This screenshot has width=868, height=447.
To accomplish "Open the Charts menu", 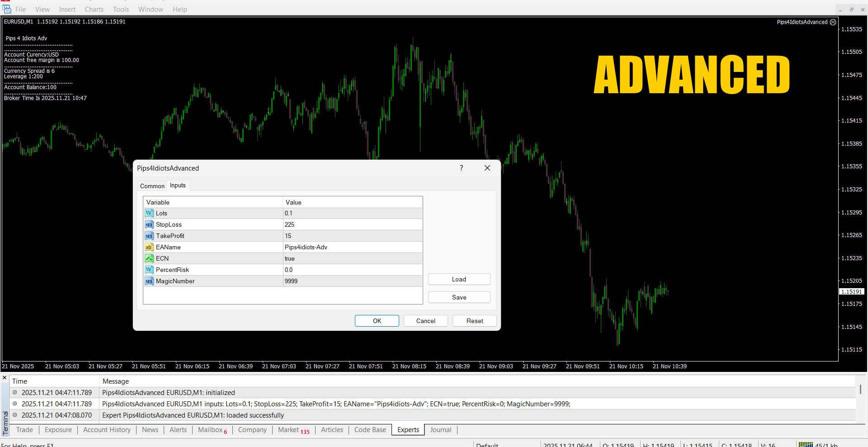I will tap(94, 10).
